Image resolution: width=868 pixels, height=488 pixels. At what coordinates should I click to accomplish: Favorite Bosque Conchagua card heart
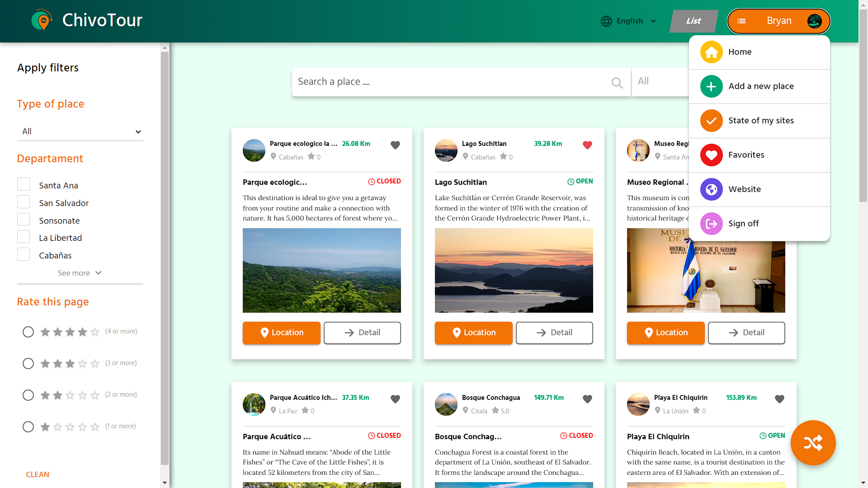point(587,399)
